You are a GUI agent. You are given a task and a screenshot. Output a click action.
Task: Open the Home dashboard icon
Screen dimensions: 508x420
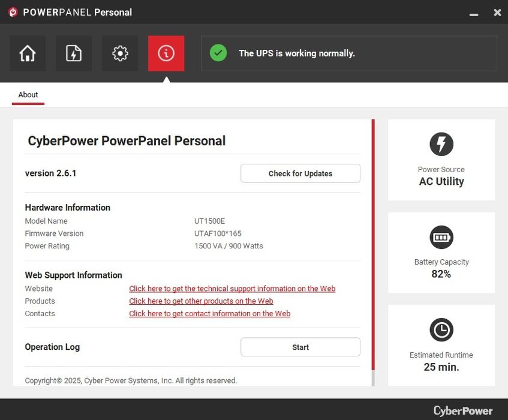[x=28, y=53]
